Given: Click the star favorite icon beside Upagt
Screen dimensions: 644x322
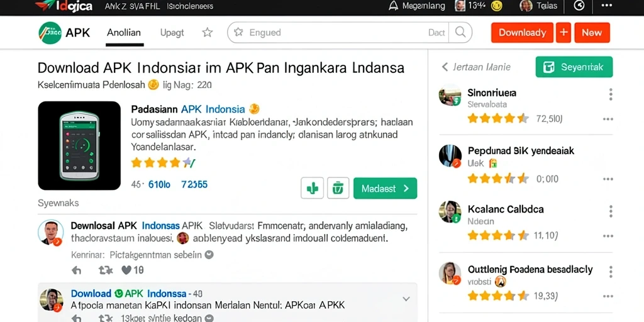Looking at the screenshot, I should tap(208, 33).
